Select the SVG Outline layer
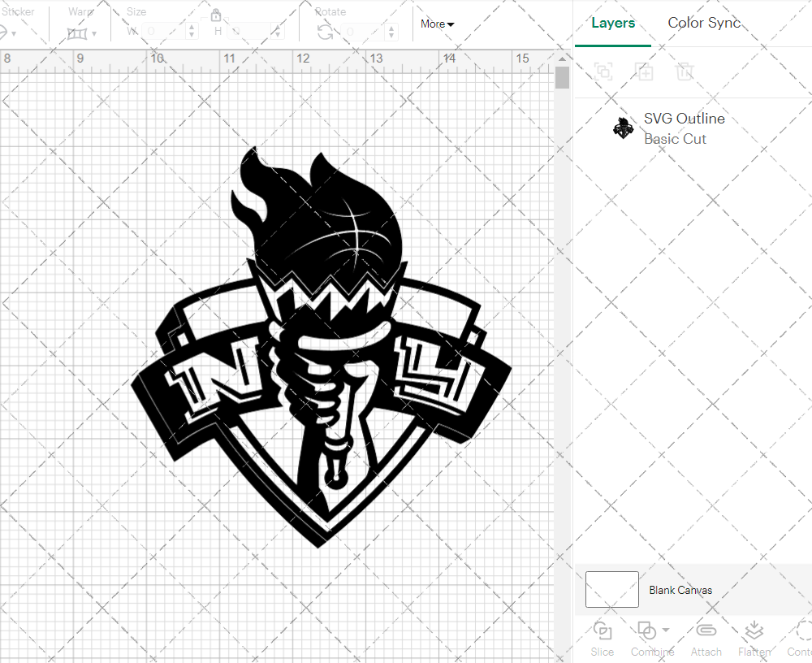This screenshot has height=663, width=812. pos(685,118)
